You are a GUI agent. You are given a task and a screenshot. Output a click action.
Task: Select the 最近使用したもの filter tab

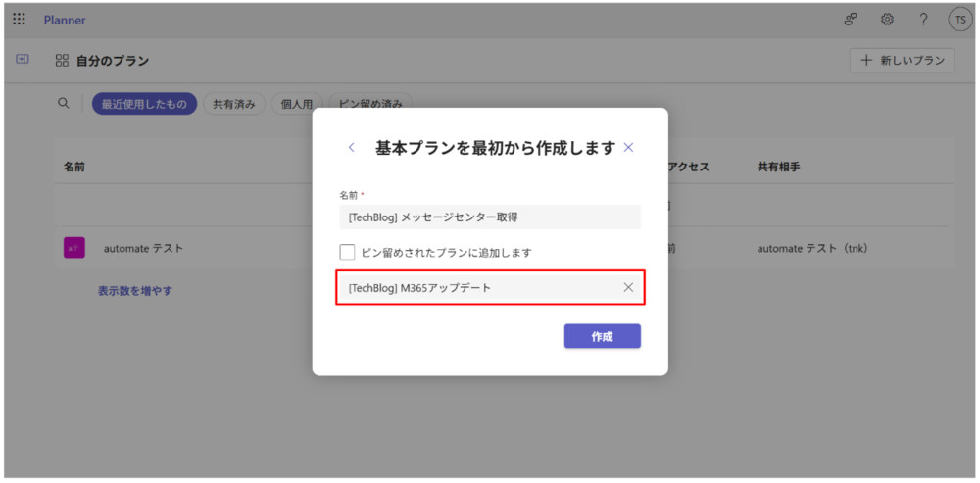tap(144, 105)
